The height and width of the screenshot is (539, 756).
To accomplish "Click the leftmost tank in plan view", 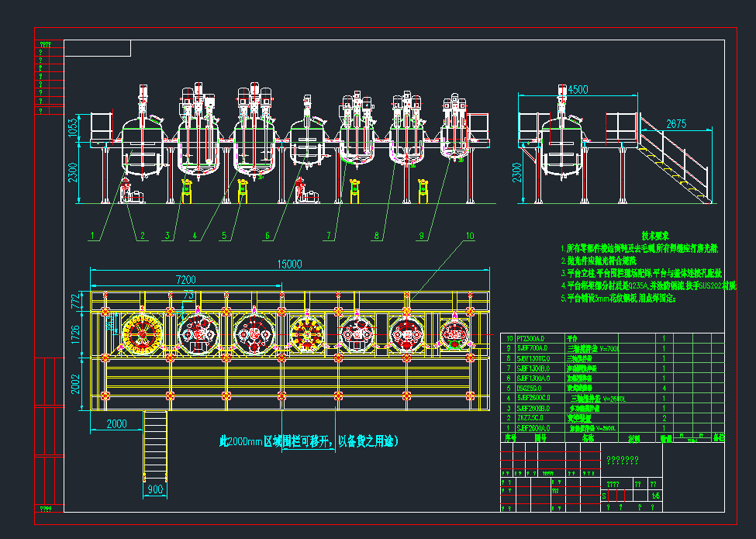I will 140,333.
